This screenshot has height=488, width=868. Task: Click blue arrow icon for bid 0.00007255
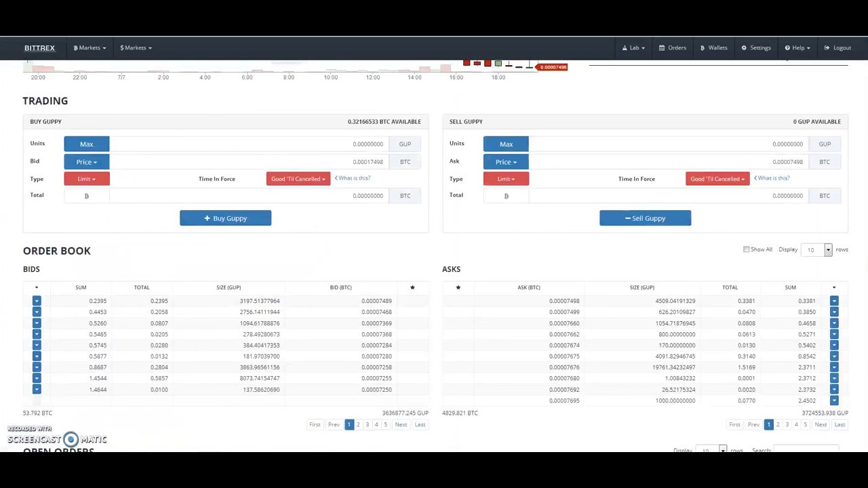coord(37,378)
